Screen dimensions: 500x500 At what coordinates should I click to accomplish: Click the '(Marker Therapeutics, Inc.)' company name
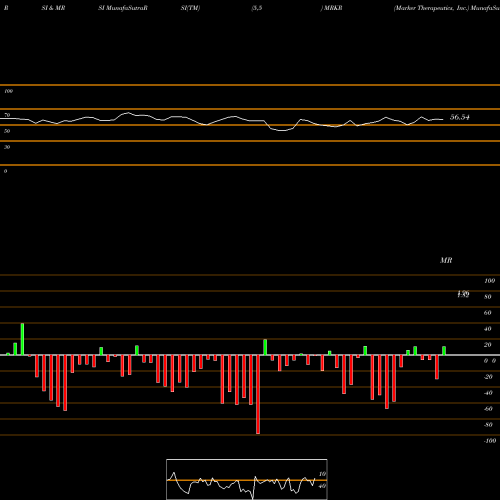tap(431, 8)
